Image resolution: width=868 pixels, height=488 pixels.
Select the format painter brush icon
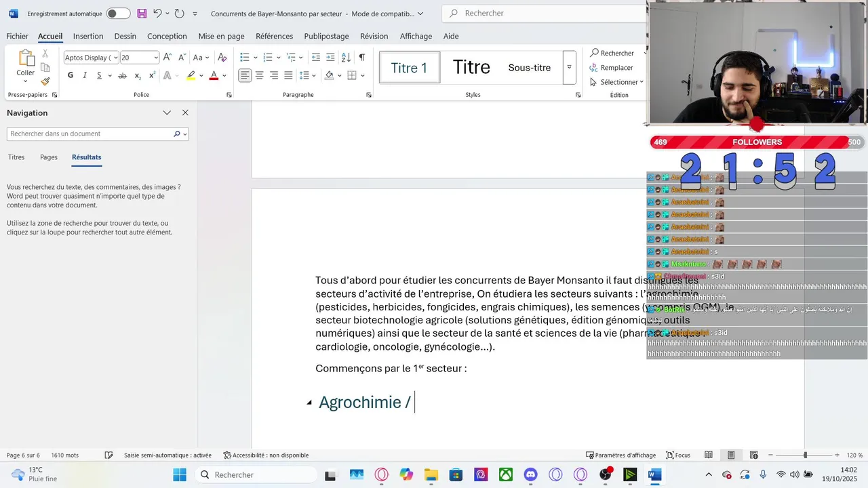pyautogui.click(x=45, y=81)
